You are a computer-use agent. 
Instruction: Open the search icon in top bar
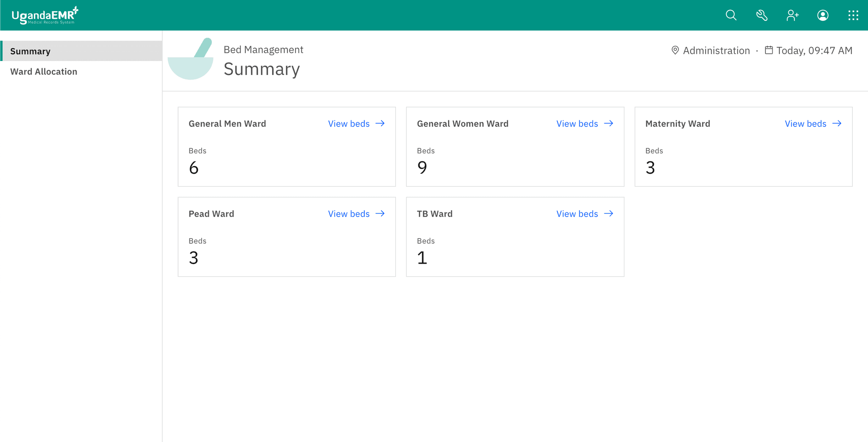731,15
